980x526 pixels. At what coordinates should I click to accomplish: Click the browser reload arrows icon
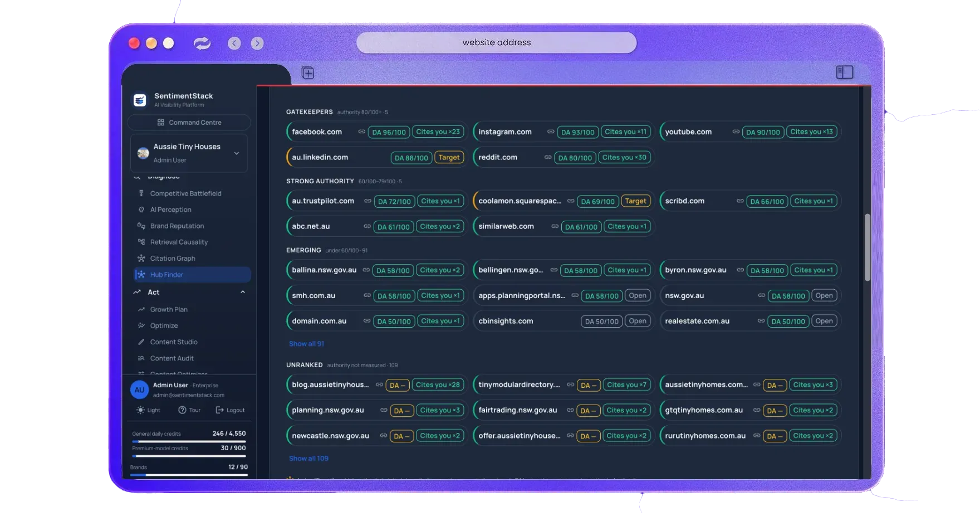(202, 43)
